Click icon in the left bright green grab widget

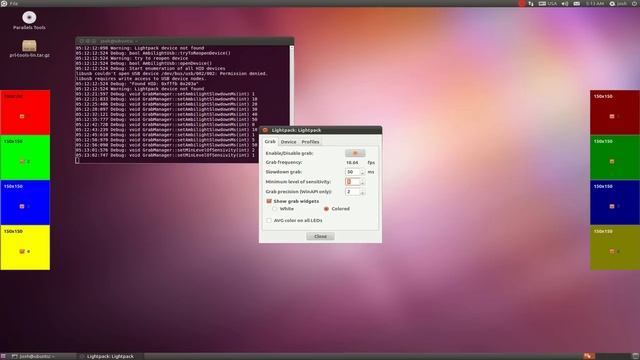point(22,162)
